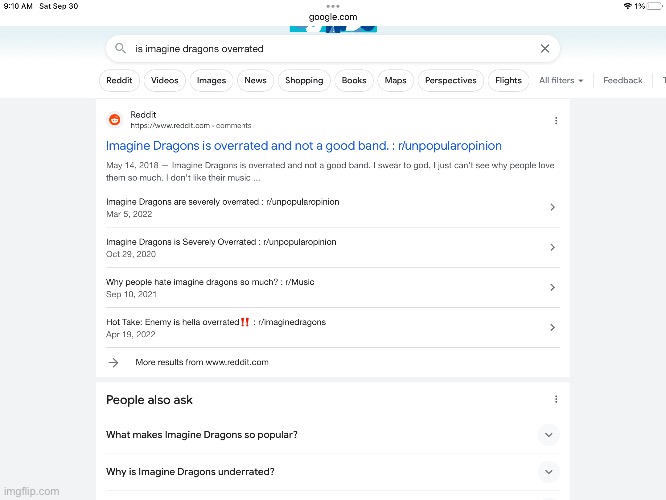Open More results from www.reddit.com
Screen dimensions: 666x500
[202, 362]
